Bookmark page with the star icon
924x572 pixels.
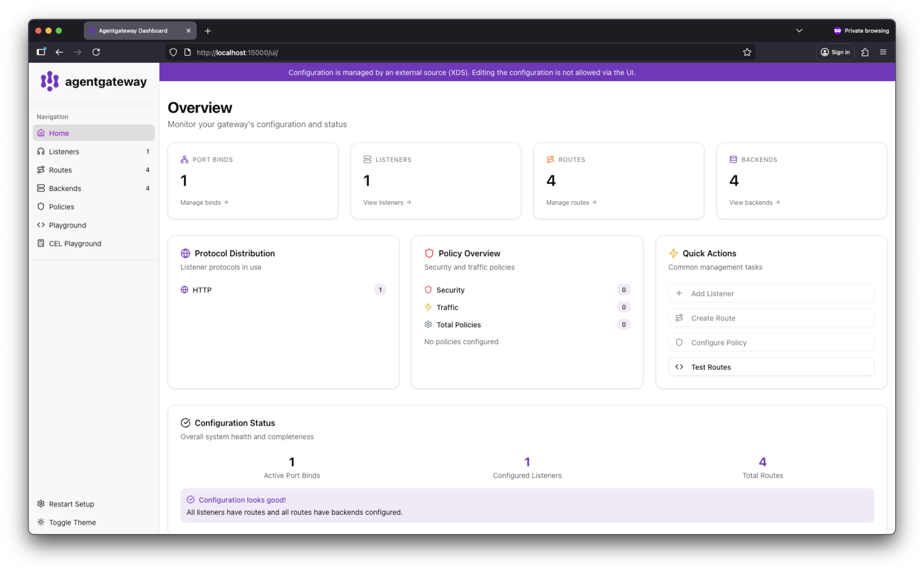click(746, 52)
